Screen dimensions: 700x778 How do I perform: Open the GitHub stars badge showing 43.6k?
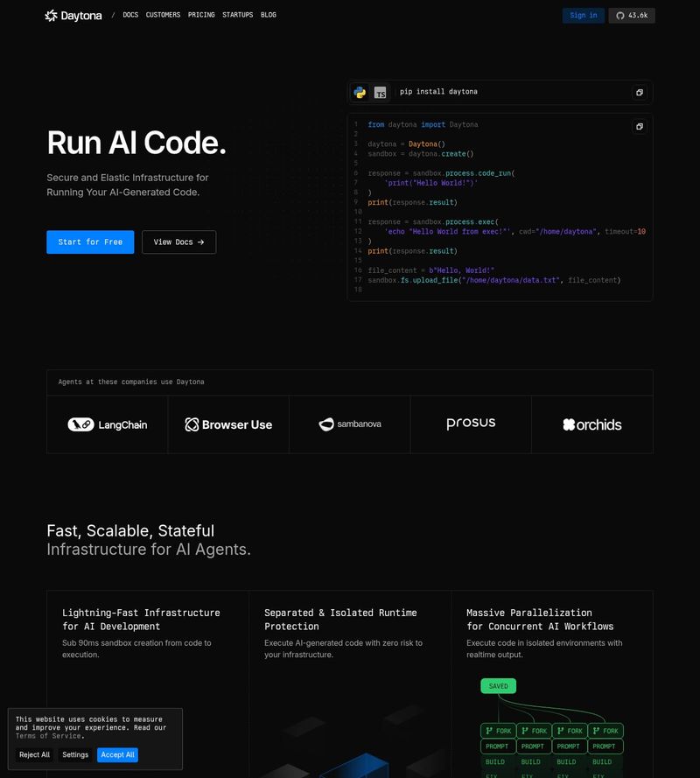click(x=632, y=15)
